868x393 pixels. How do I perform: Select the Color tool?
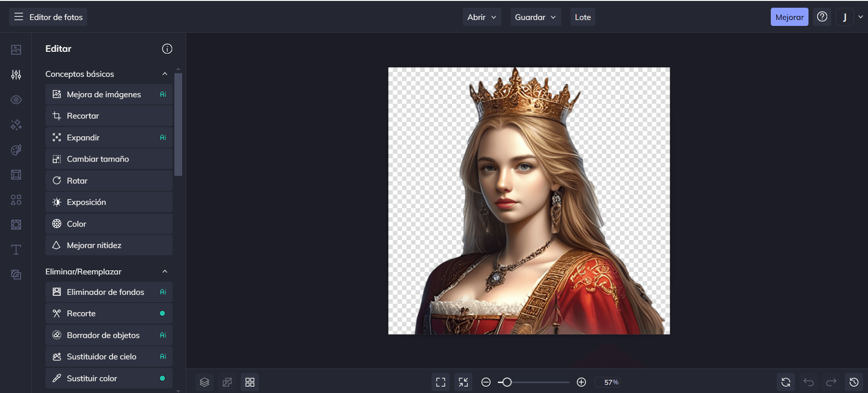[x=109, y=224]
